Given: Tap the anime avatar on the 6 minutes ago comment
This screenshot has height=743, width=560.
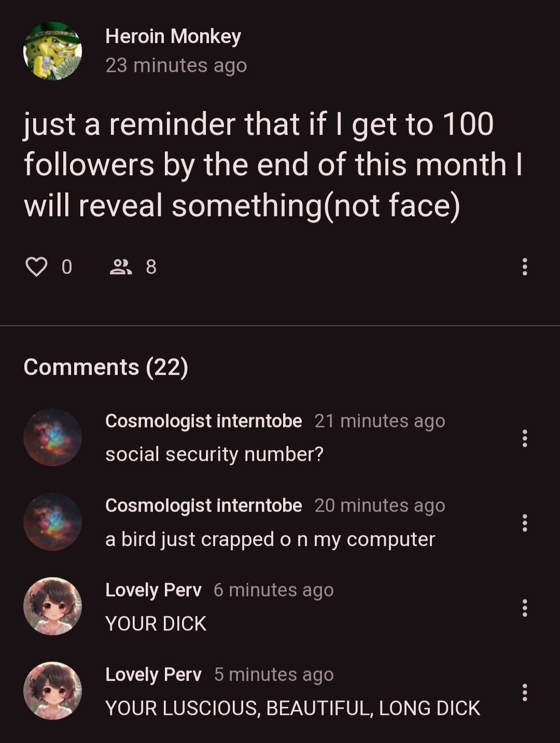Looking at the screenshot, I should (x=52, y=606).
